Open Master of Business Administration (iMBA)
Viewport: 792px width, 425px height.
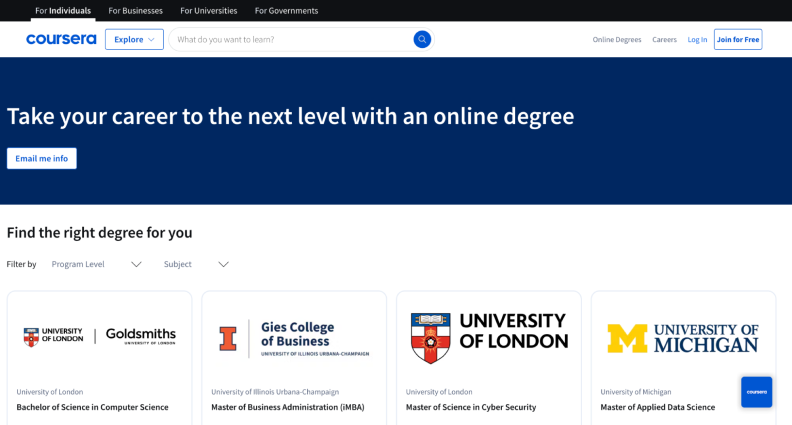[287, 407]
